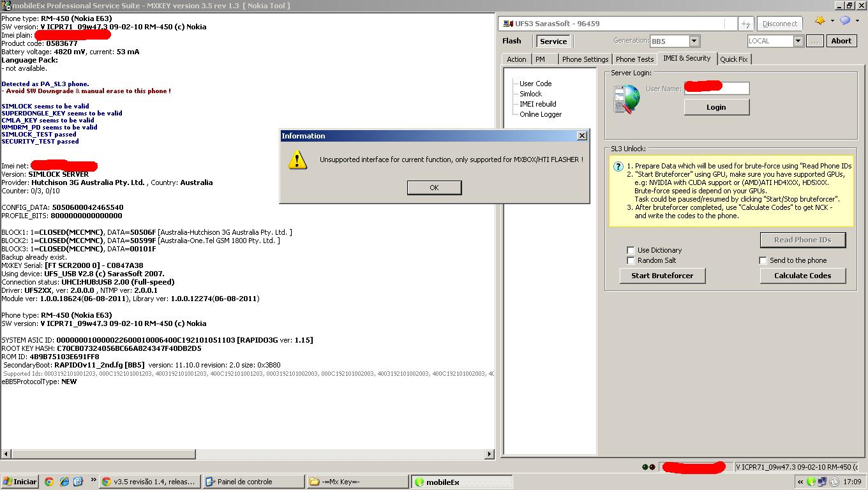This screenshot has width=868, height=490.
Task: Click the network tray icon
Action: [x=822, y=482]
